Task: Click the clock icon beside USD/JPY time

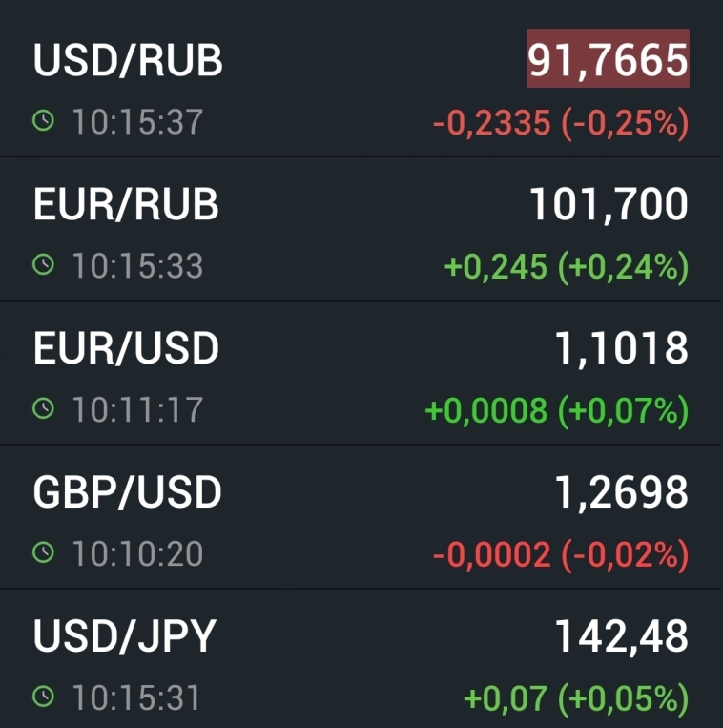Action: click(x=43, y=697)
